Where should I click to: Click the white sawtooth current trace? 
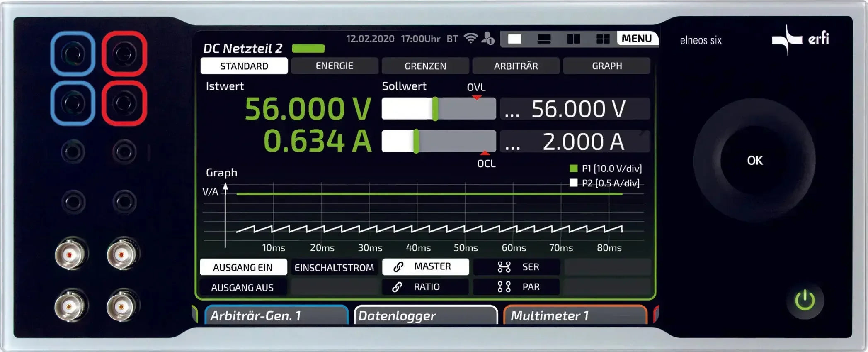coord(429,228)
